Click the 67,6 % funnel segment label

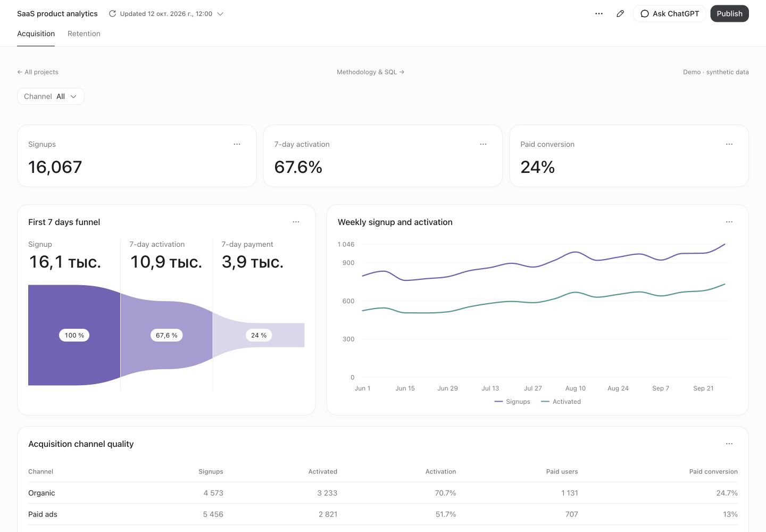[x=166, y=335]
